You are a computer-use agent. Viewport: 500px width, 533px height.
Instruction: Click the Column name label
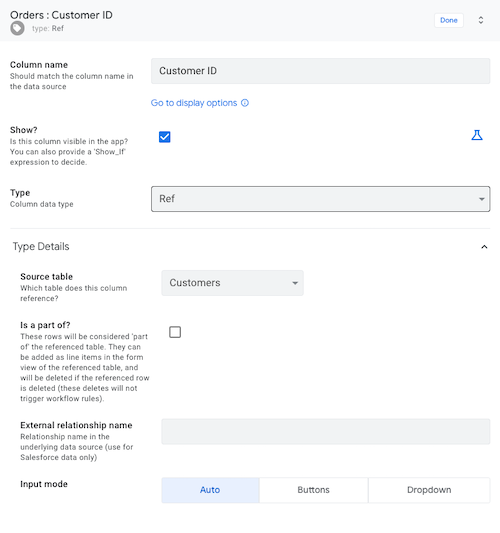coord(39,65)
